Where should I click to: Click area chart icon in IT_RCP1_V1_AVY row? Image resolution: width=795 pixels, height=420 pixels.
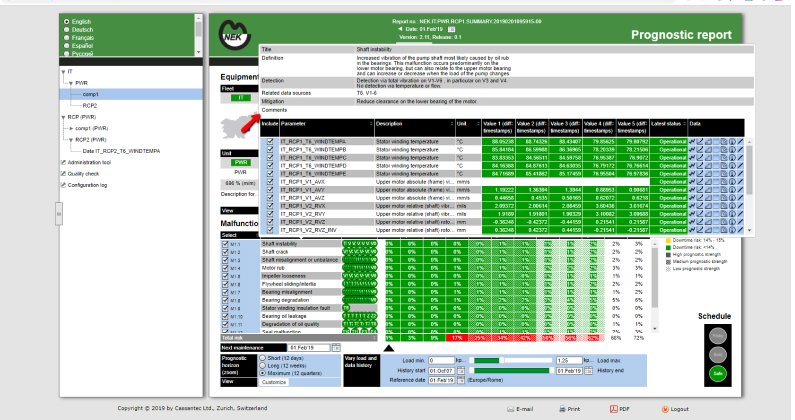(708, 190)
